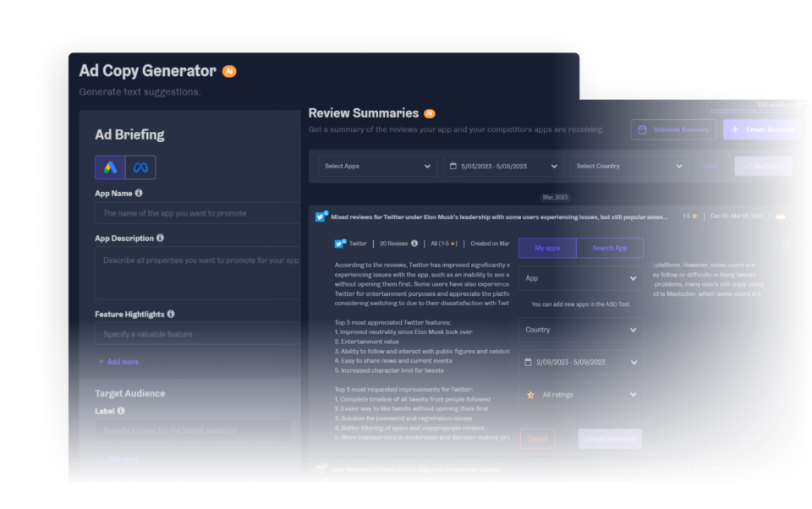
Task: Click the Mixed reviews for Twitter summary title
Action: [x=499, y=217]
